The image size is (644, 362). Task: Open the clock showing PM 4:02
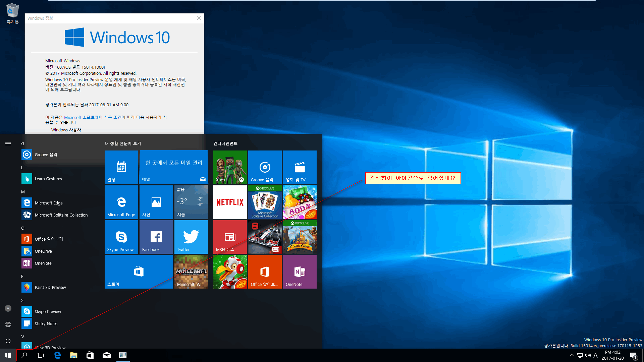(x=613, y=355)
